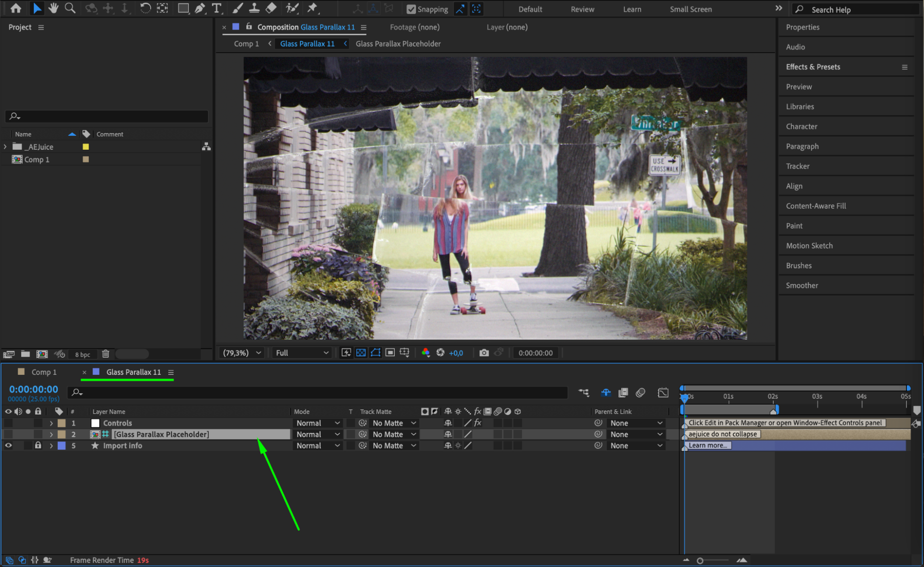Disable the Snapping checkbox
The image size is (924, 567).
(x=410, y=9)
